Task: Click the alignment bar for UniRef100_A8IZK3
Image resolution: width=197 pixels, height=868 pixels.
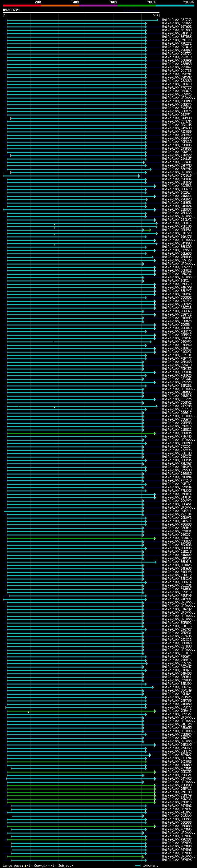Action: click(x=83, y=20)
